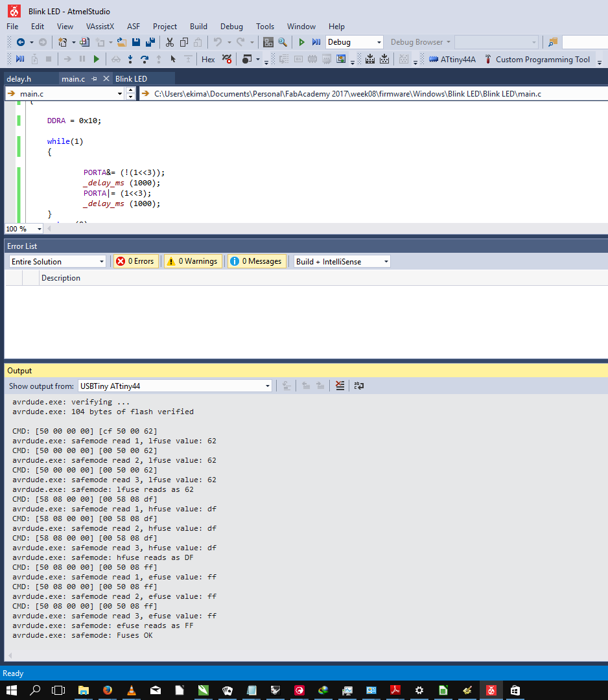Image resolution: width=608 pixels, height=700 pixels.
Task: Click the Device Programming chip icon
Action: click(433, 60)
